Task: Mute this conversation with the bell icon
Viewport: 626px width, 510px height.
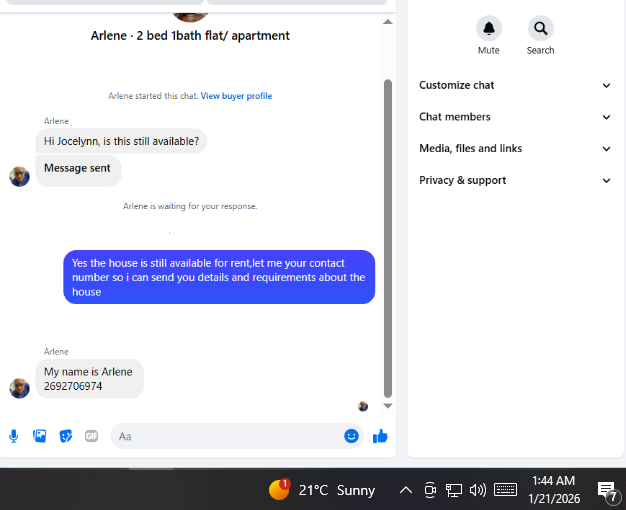Action: tap(489, 28)
